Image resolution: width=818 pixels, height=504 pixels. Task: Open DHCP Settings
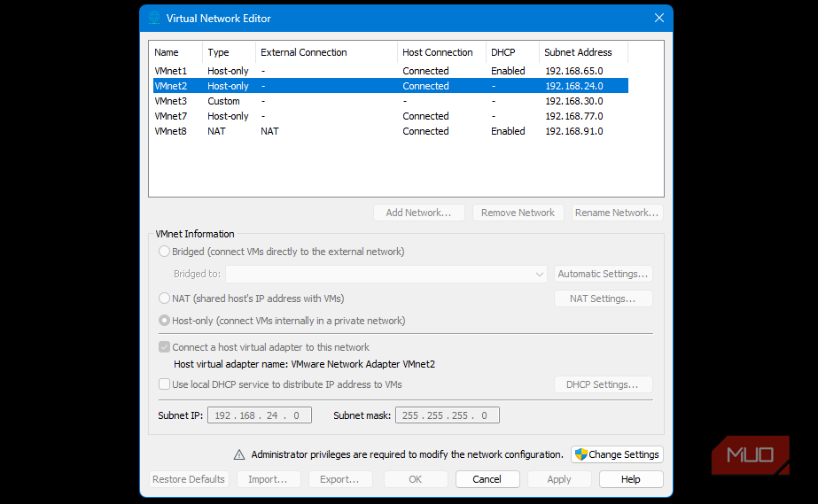pyautogui.click(x=603, y=384)
